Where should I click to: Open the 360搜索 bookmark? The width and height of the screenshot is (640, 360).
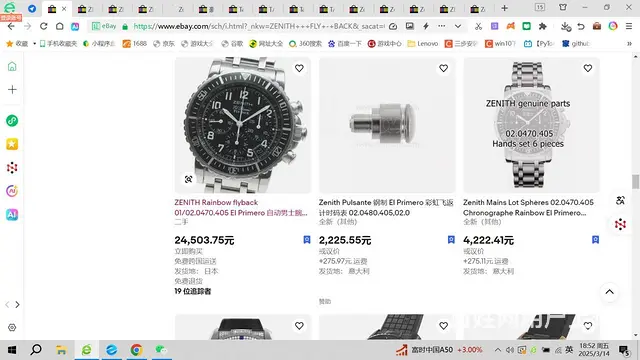(305, 44)
